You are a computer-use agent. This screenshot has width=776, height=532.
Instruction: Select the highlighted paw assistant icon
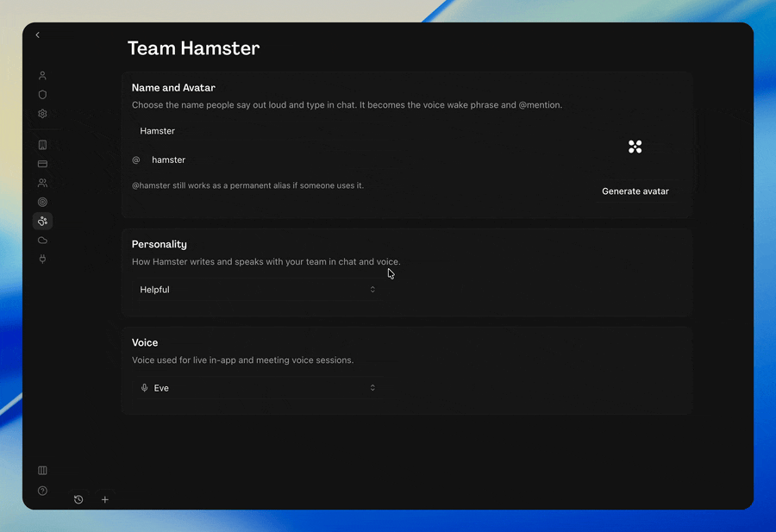42,222
